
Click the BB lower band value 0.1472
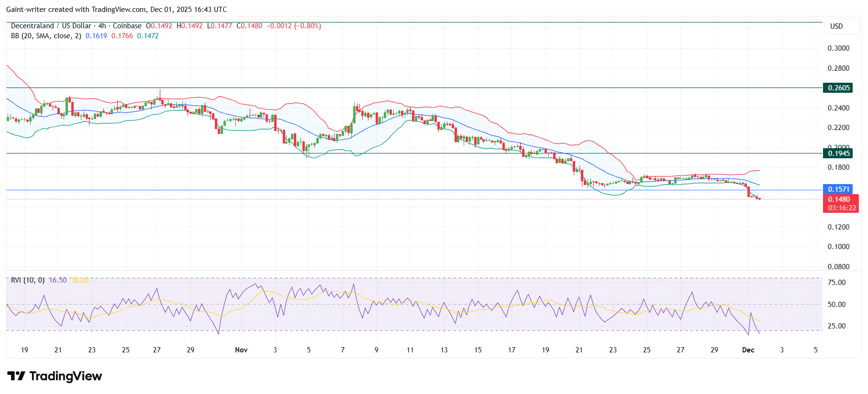[x=148, y=36]
